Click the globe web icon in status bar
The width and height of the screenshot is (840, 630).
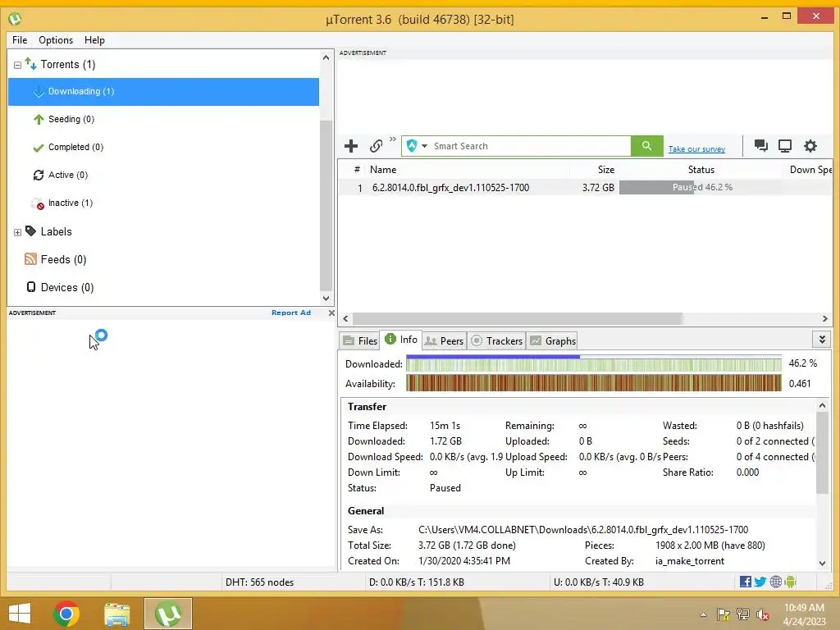[x=775, y=582]
